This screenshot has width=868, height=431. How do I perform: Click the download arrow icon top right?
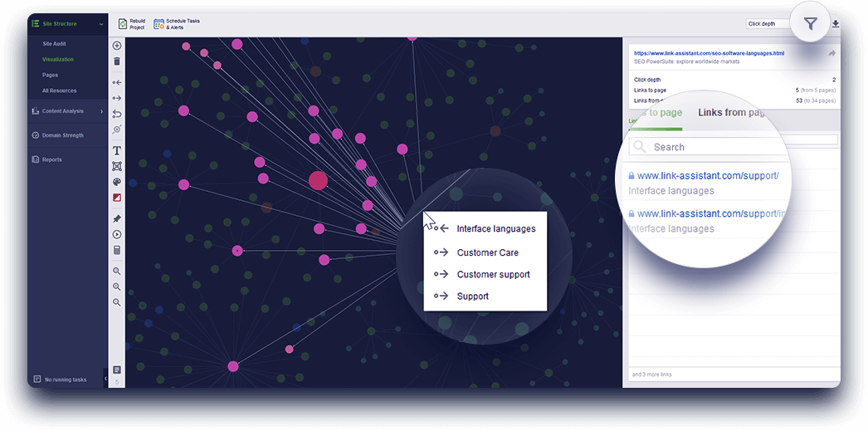point(836,24)
